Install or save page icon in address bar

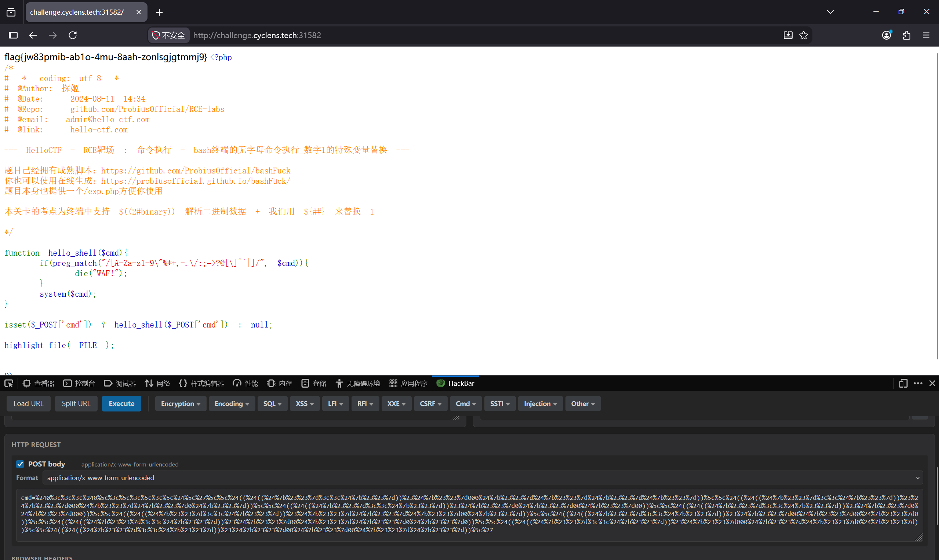coord(788,35)
